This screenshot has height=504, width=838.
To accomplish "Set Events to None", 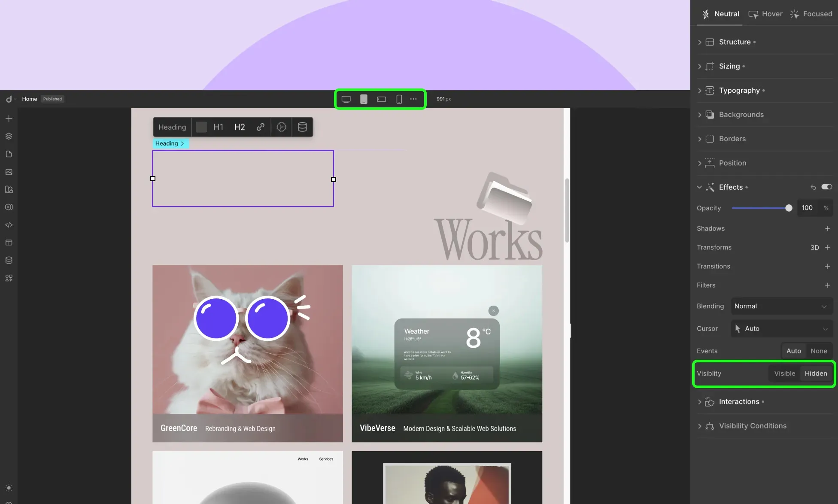I will point(819,351).
